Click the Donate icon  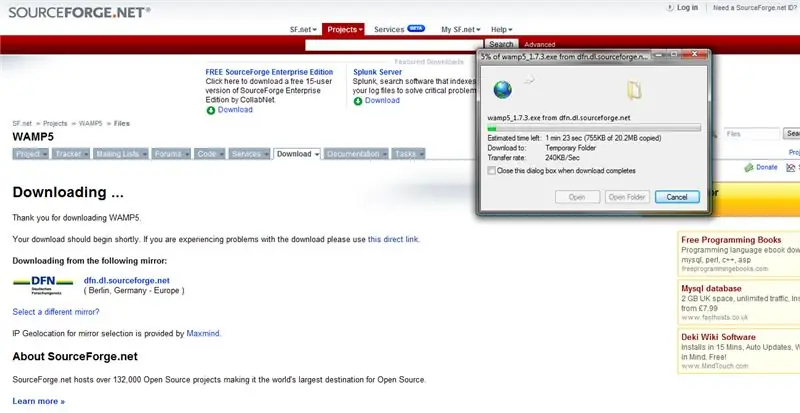click(749, 167)
